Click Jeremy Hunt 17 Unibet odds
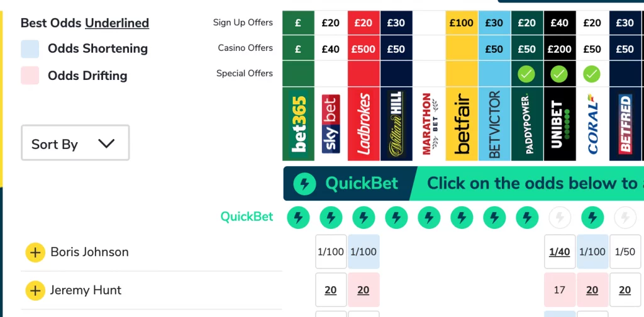Screen dimensions: 644x317 pos(560,290)
